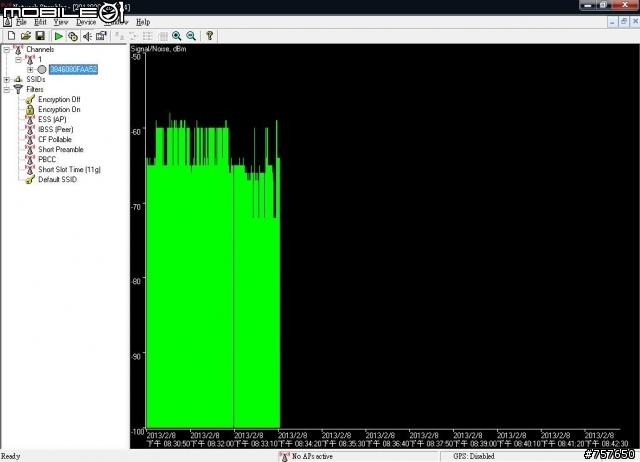The image size is (640, 462).
Task: Expand the SSIDs tree node
Action: tap(7, 80)
